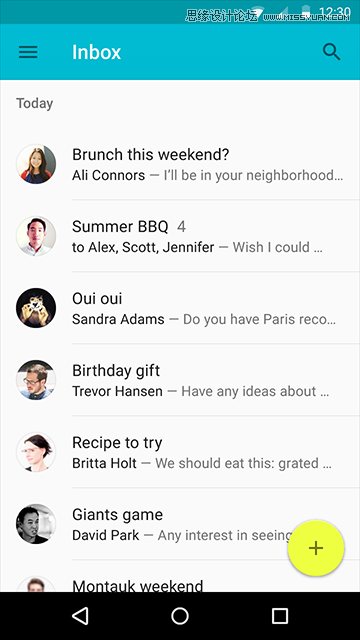Viewport: 360px width, 640px height.
Task: Open recent apps with square button
Action: (x=280, y=616)
